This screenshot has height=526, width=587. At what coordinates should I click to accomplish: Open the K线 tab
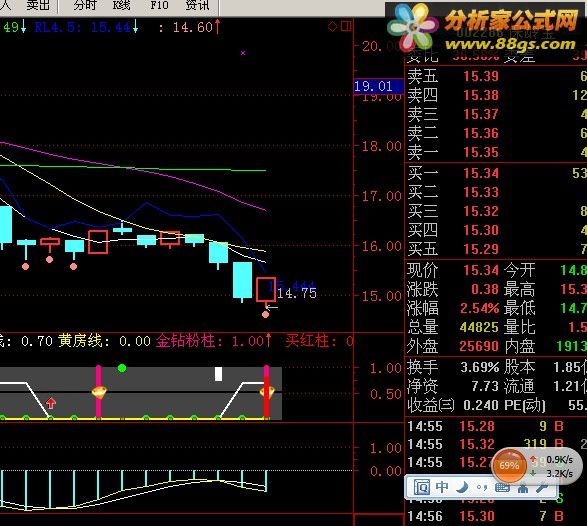[x=122, y=5]
